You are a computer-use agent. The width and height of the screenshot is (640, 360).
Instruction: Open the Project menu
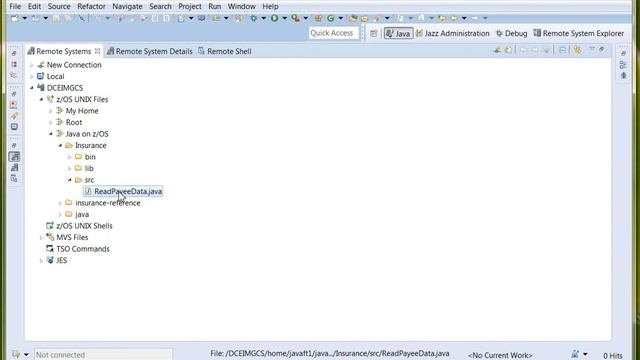(190, 7)
